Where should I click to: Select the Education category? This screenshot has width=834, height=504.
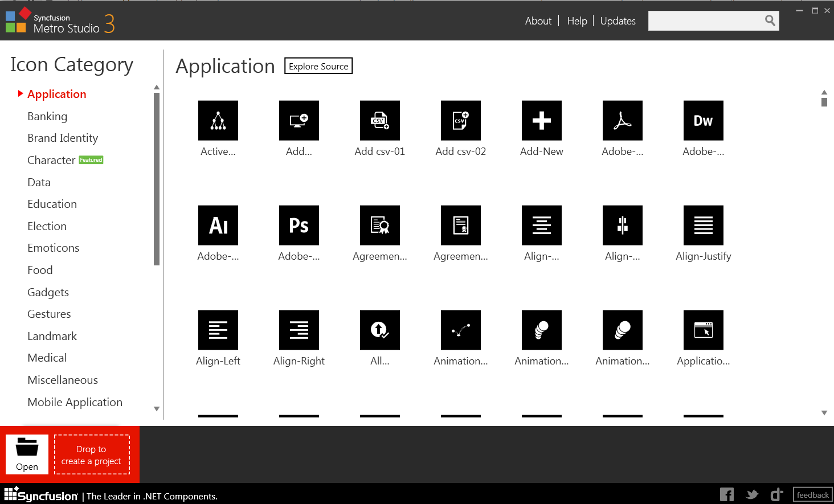click(52, 204)
